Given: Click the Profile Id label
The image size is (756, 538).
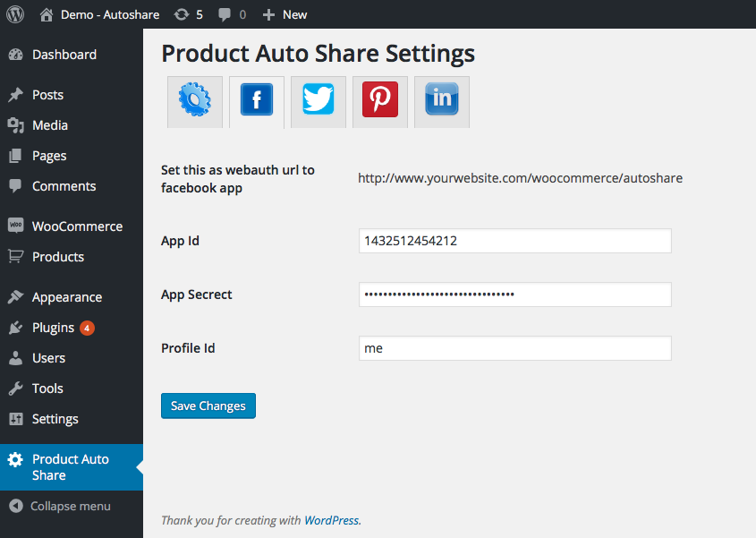Looking at the screenshot, I should pos(188,348).
